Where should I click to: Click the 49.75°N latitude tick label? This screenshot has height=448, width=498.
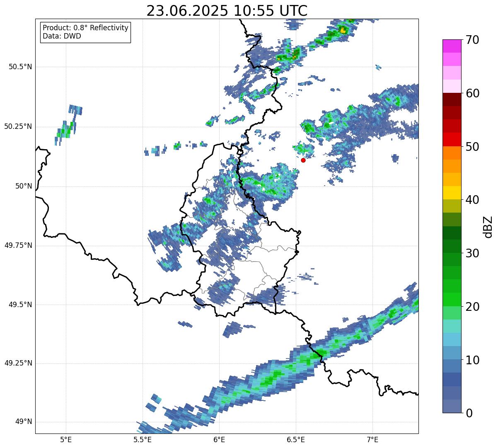point(18,245)
